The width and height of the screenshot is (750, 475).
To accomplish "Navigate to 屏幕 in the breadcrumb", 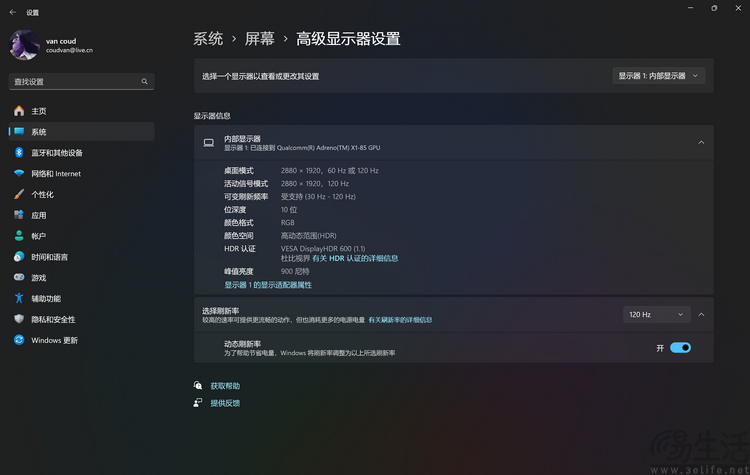I will coord(258,39).
